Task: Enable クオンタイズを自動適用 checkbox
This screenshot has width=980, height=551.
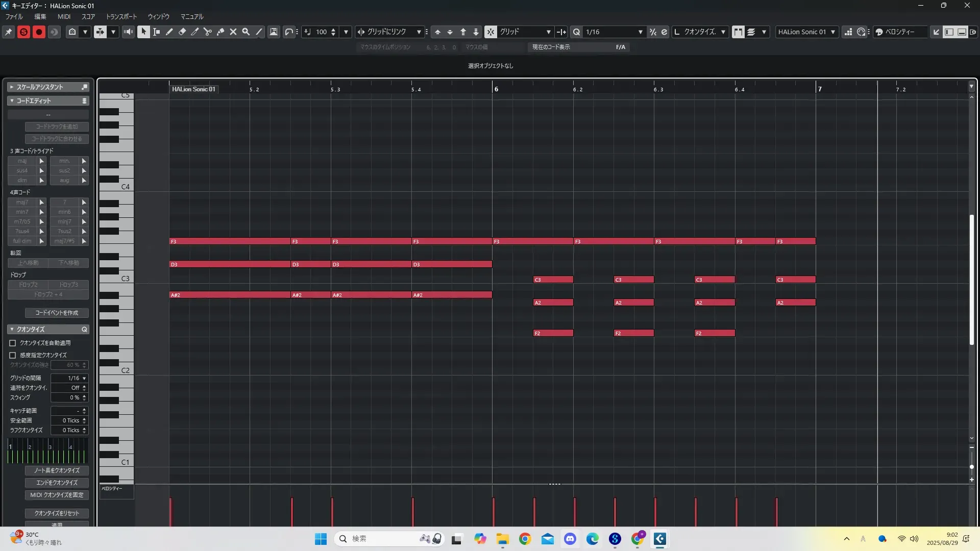Action: (x=13, y=343)
